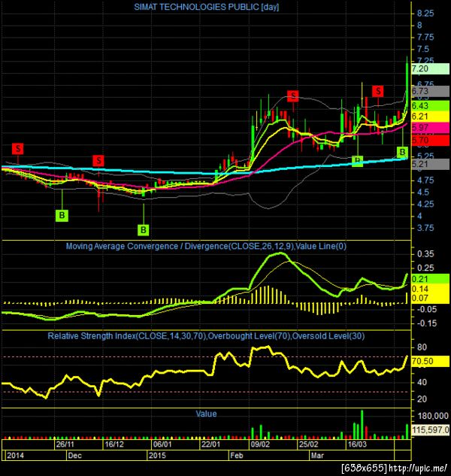The width and height of the screenshot is (451, 476).
Task: Select the 20 RSI axis label
Action: tap(422, 399)
